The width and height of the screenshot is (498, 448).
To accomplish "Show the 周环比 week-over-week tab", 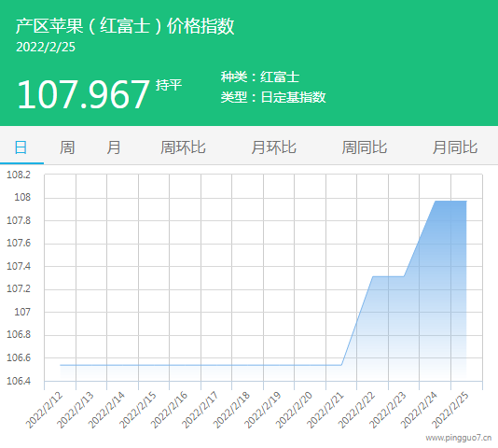I will pyautogui.click(x=183, y=147).
